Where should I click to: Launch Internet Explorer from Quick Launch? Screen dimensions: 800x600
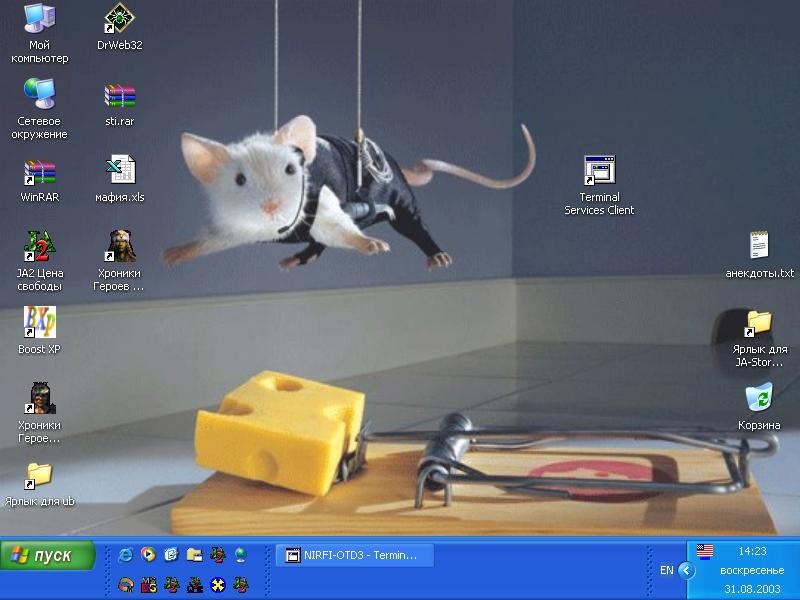pos(125,554)
